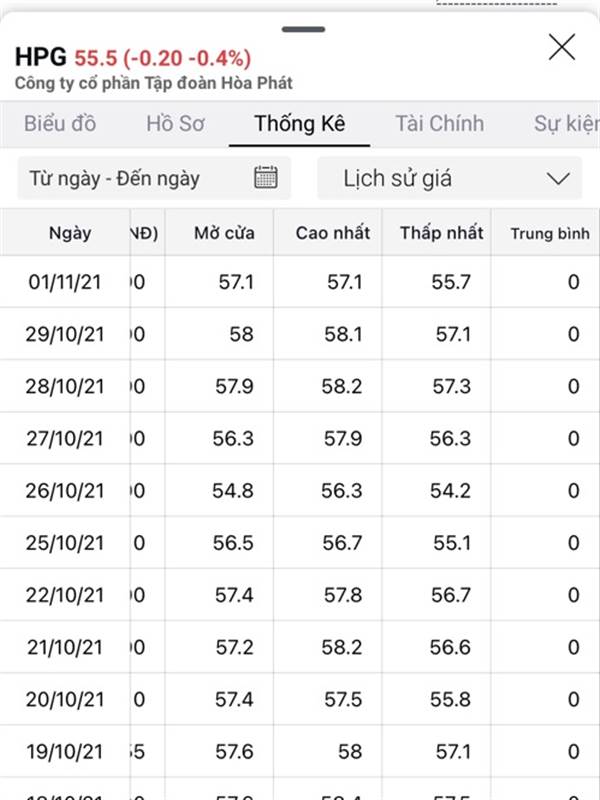Select the 01/11/21 date row
This screenshot has height=800, width=600.
[x=300, y=282]
